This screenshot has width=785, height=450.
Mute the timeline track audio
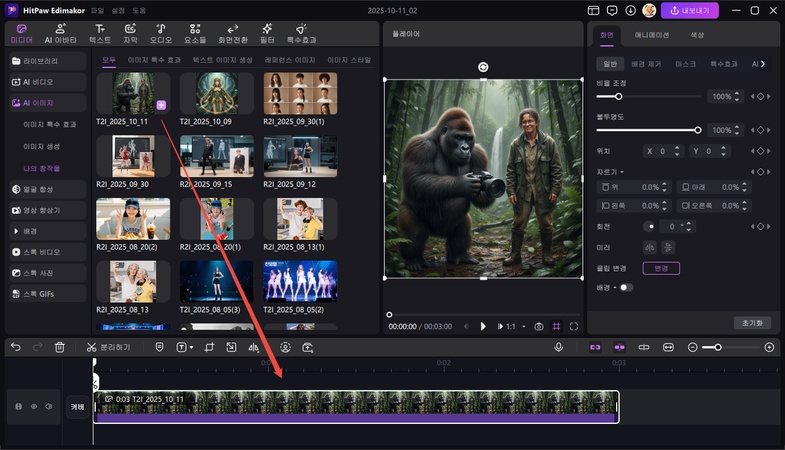click(x=48, y=406)
